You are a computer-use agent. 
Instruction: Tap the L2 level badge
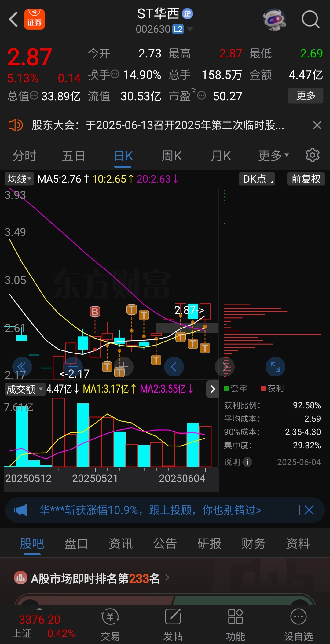coord(178,29)
